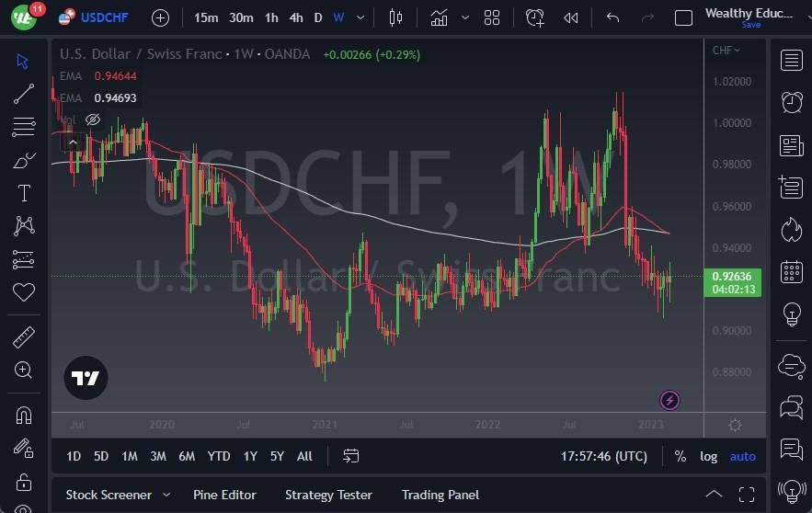
Task: Open the chart layout selector square
Action: pos(683,18)
